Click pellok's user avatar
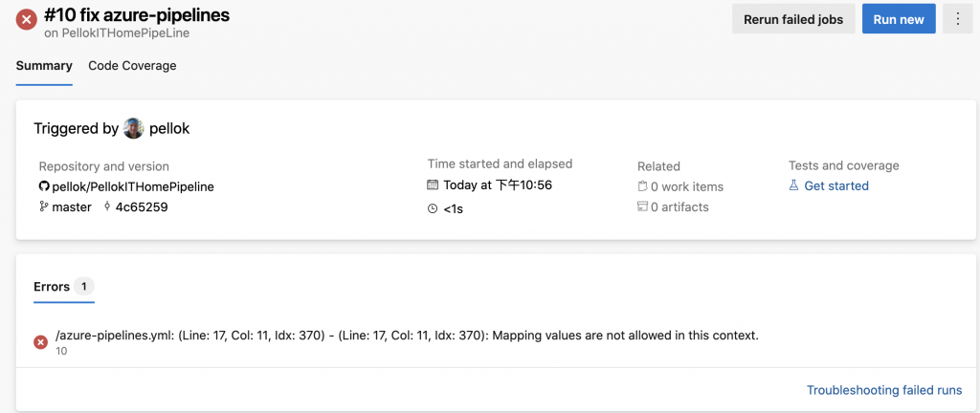Screen dimensions: 980x413 (x=134, y=128)
